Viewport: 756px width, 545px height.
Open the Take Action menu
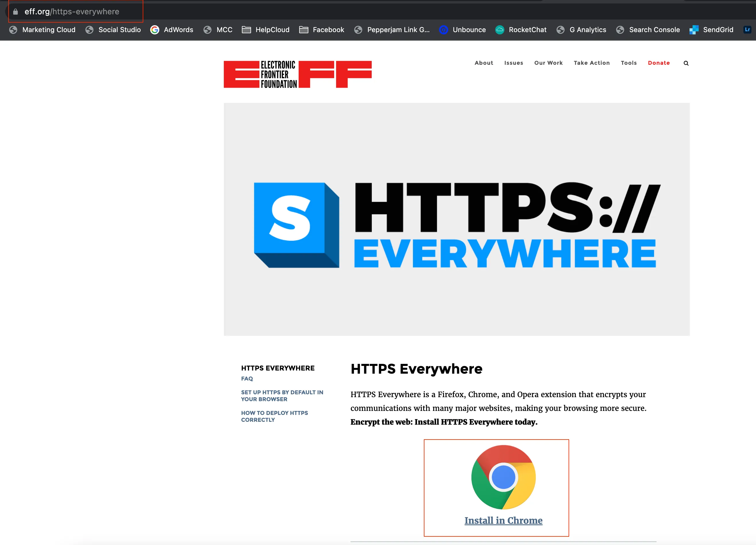pos(591,63)
